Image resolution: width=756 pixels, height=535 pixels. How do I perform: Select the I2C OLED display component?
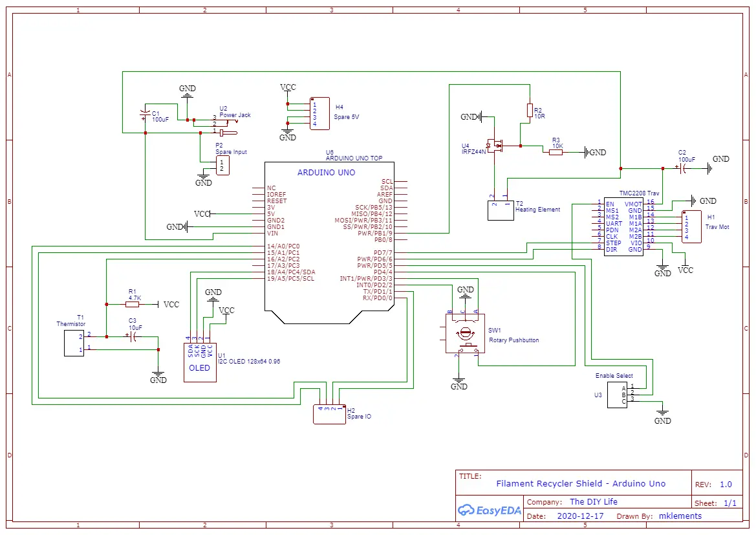[x=200, y=362]
